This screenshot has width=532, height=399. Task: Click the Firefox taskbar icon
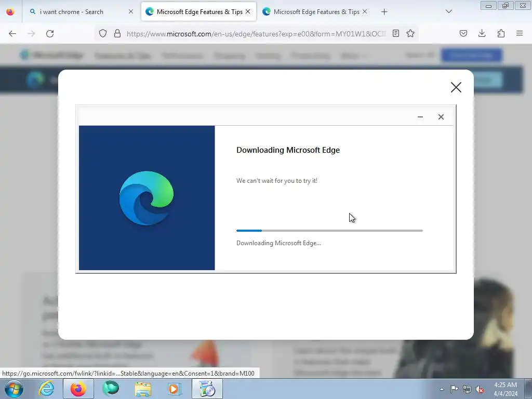coord(78,389)
